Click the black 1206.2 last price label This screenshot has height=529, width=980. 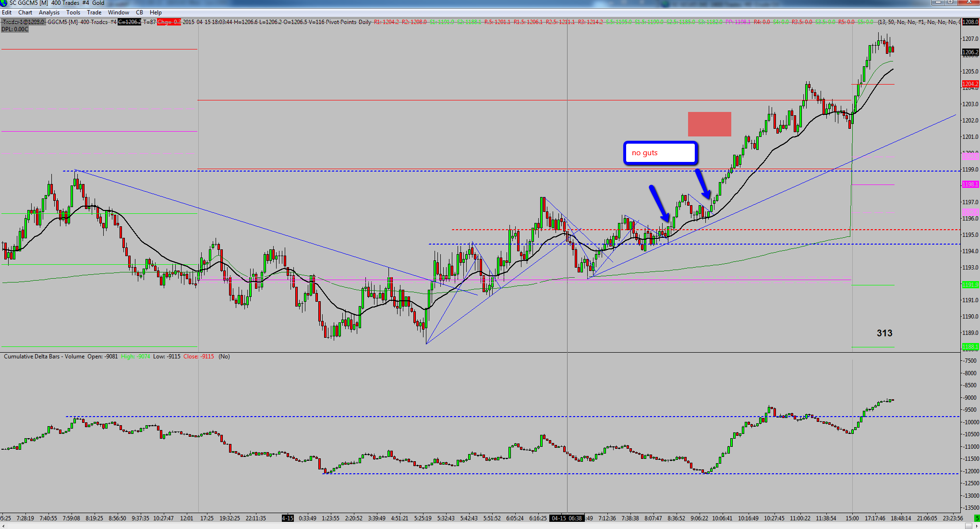(x=970, y=52)
